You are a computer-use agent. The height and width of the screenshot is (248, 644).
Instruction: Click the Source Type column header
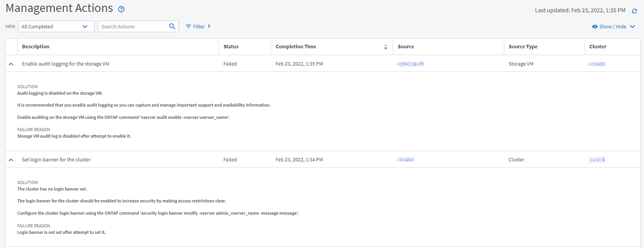tap(523, 47)
